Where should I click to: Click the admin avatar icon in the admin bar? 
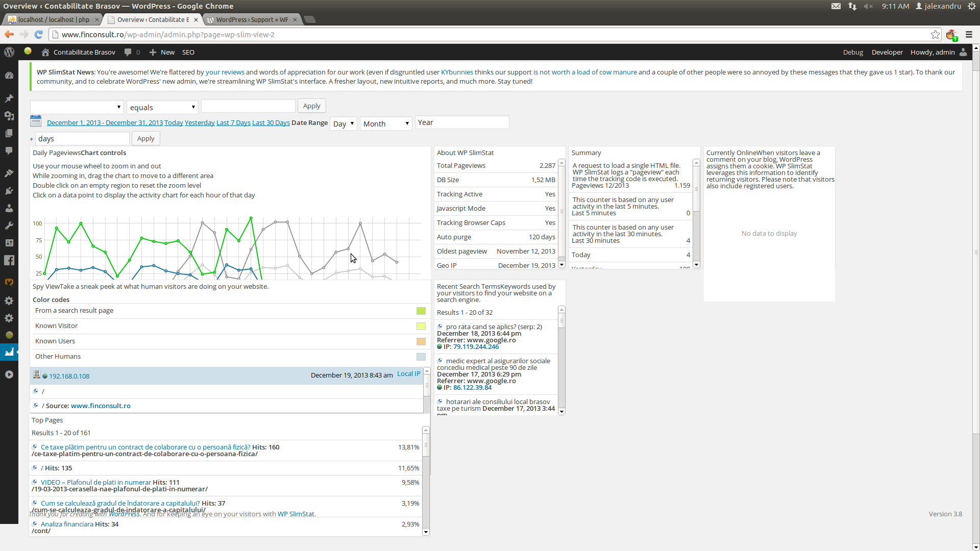coord(963,52)
